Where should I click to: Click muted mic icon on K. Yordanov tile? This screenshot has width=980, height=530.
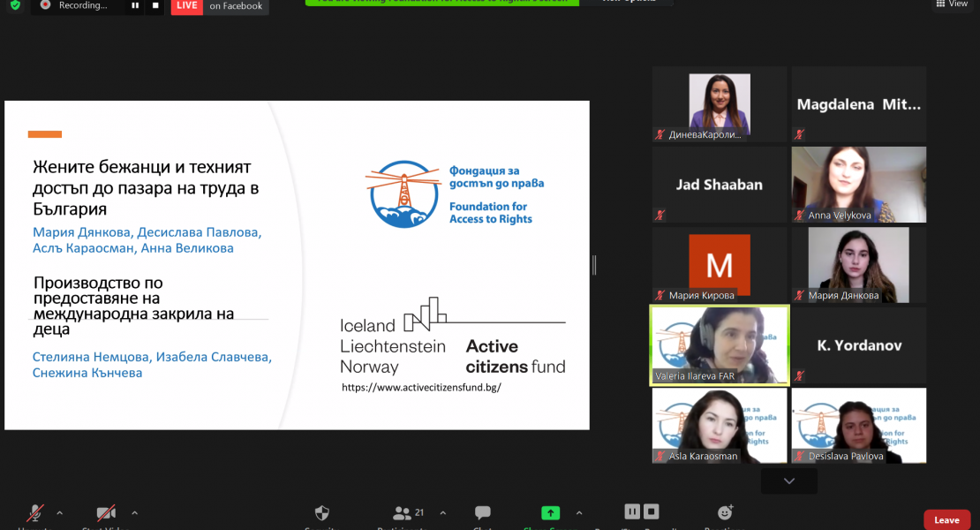[799, 375]
